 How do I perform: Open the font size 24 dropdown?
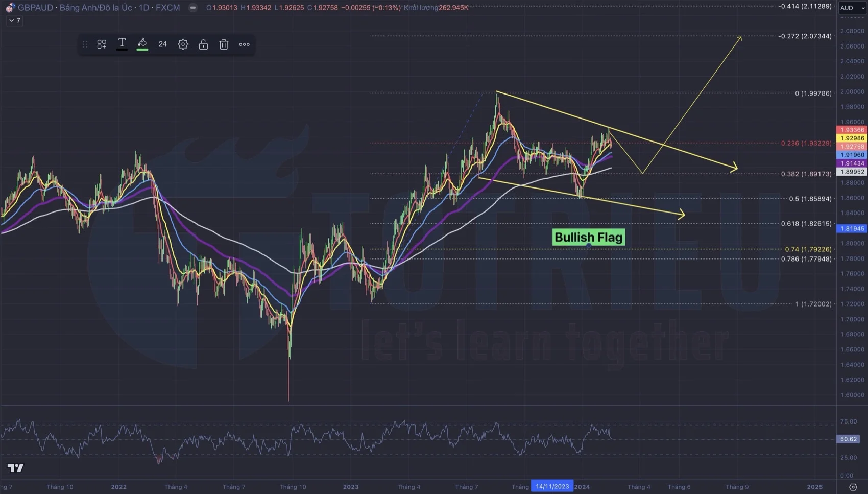(162, 44)
